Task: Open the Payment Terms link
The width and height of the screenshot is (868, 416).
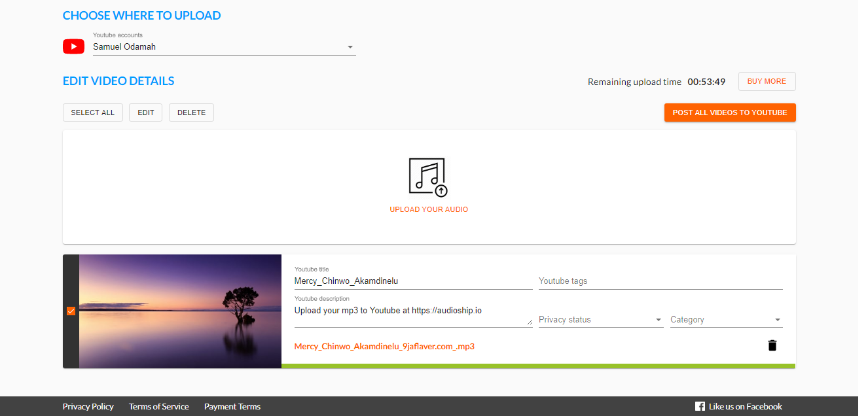Action: click(x=232, y=406)
